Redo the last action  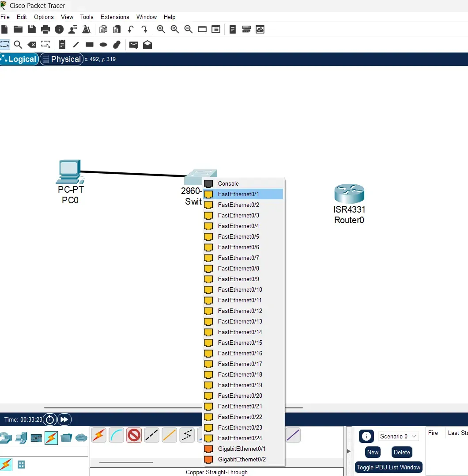click(x=144, y=30)
